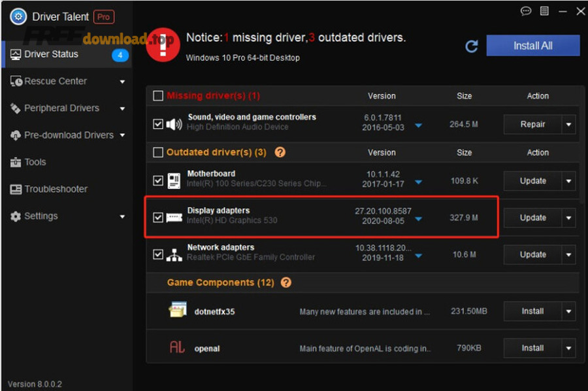This screenshot has height=391, width=588.
Task: Open the dotnetfx35 Install dropdown arrow
Action: tap(568, 311)
